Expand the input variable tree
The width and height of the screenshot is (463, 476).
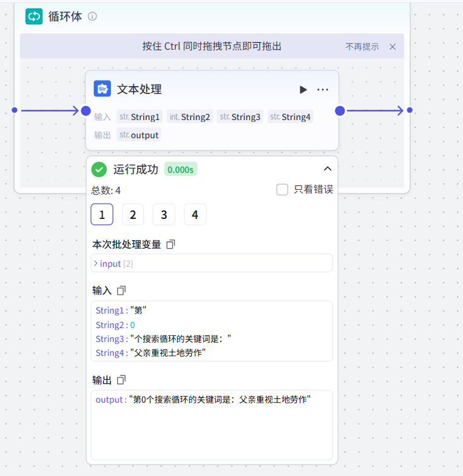[96, 263]
